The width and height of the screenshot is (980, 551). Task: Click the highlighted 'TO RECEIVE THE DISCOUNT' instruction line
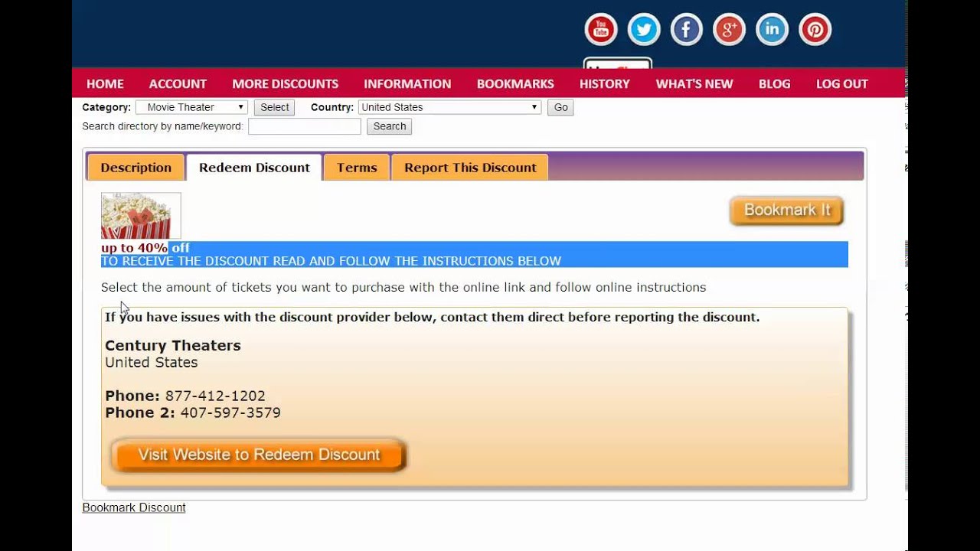click(331, 261)
